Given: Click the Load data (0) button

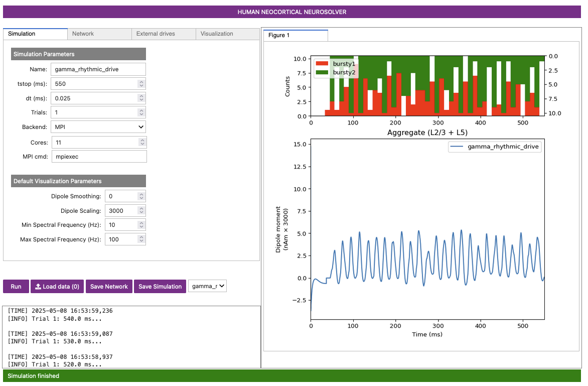Looking at the screenshot, I should (x=57, y=287).
